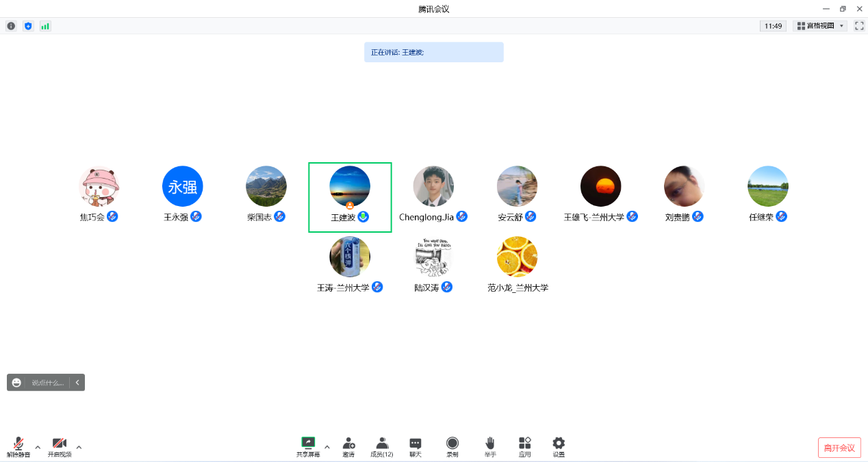This screenshot has height=462, width=868.
Task: Expand audio options arrow beside microphone
Action: point(38,448)
